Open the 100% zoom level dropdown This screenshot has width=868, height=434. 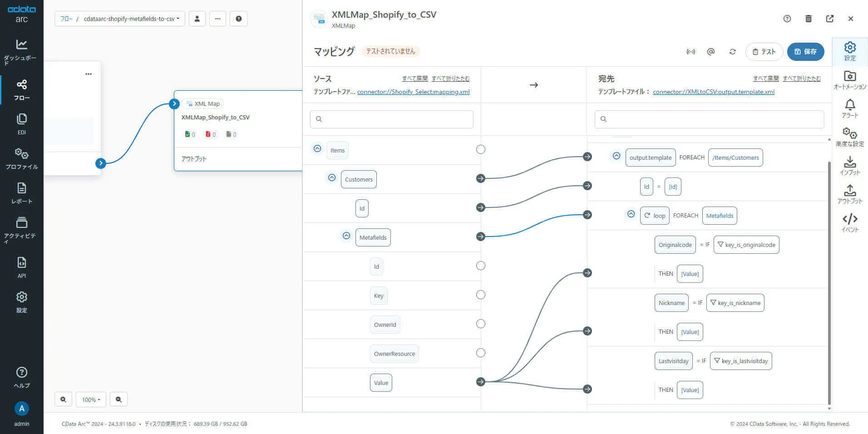click(91, 399)
